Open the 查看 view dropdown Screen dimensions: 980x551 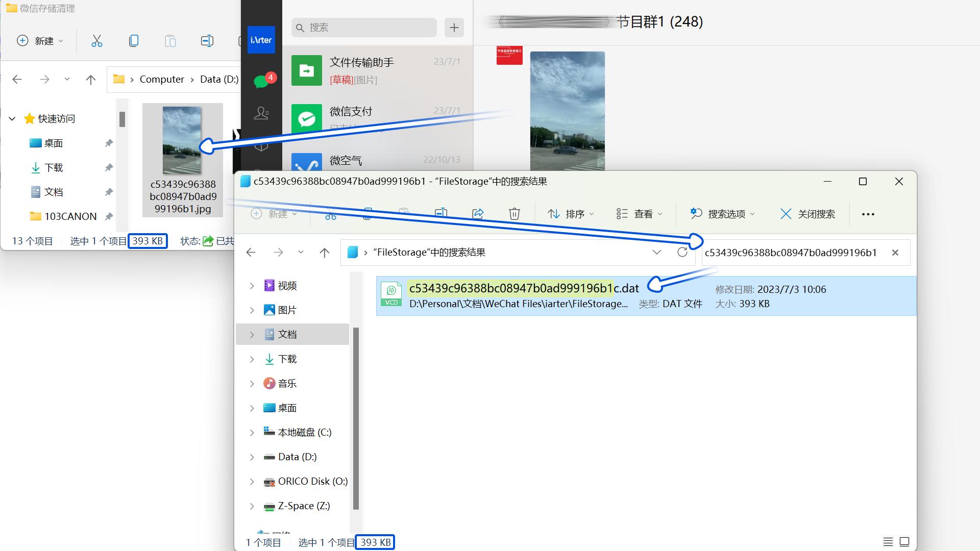[639, 214]
